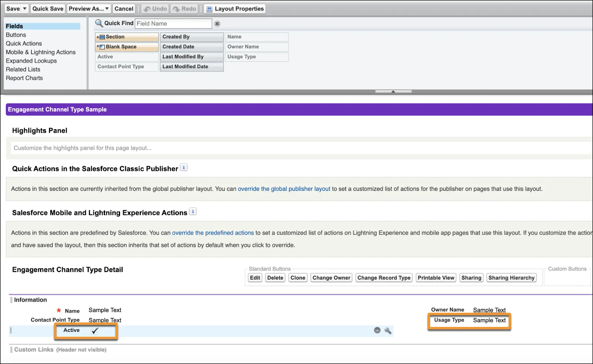This screenshot has width=593, height=364.
Task: Focus the Quick Find field name input
Action: click(173, 23)
